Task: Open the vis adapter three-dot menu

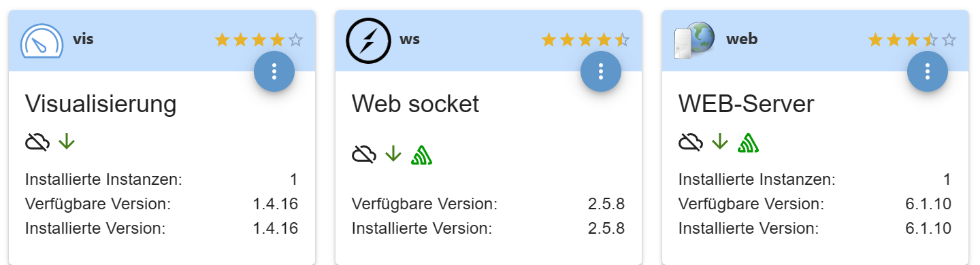Action: [x=274, y=71]
